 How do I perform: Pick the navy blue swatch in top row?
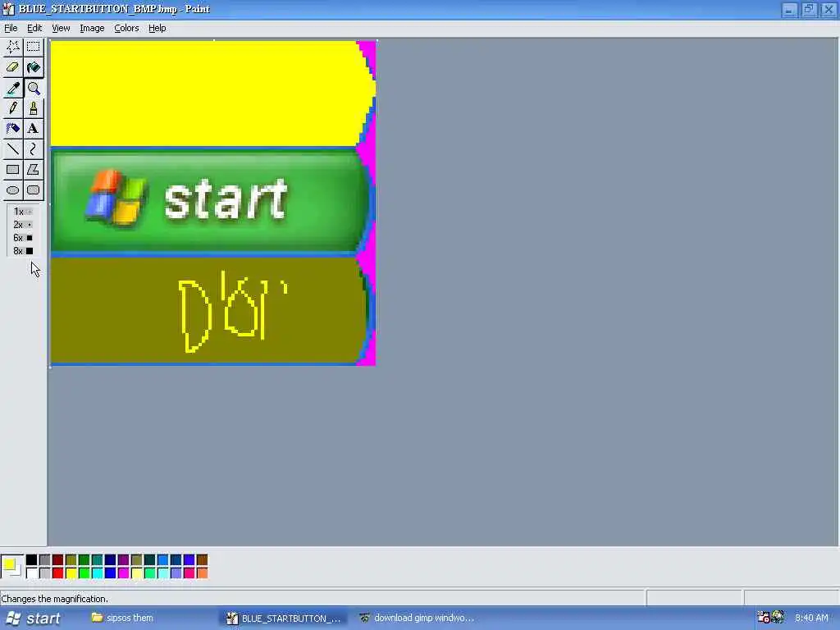(111, 560)
